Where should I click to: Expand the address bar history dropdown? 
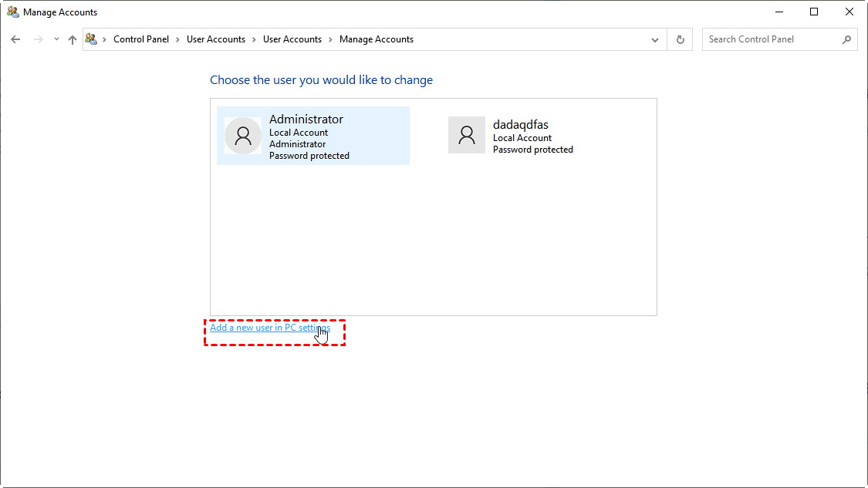tap(655, 39)
